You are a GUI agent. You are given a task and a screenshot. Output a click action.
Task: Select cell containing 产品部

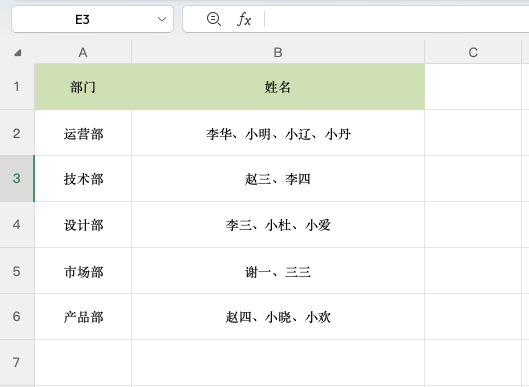83,316
